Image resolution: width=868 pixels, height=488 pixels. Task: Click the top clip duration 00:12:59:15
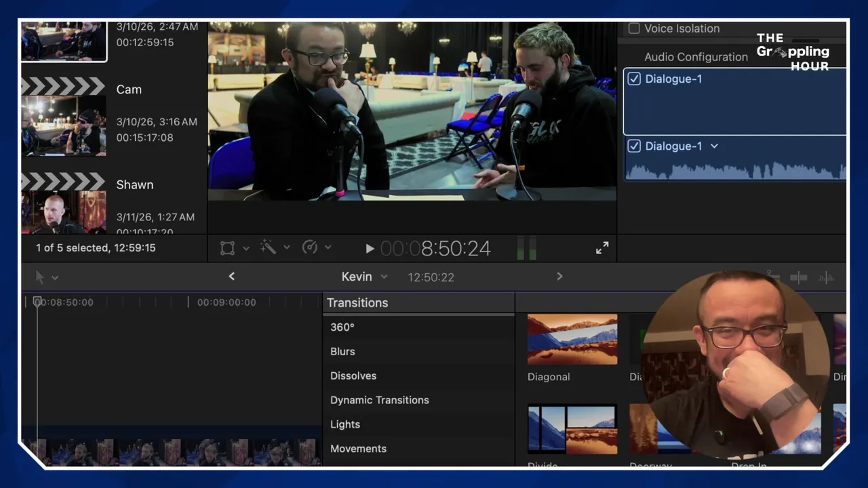pos(144,42)
